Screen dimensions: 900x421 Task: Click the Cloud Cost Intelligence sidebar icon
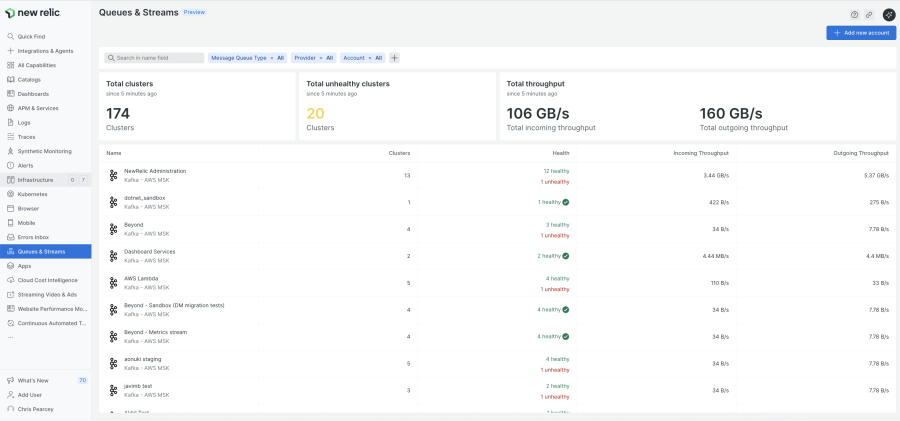[10, 280]
